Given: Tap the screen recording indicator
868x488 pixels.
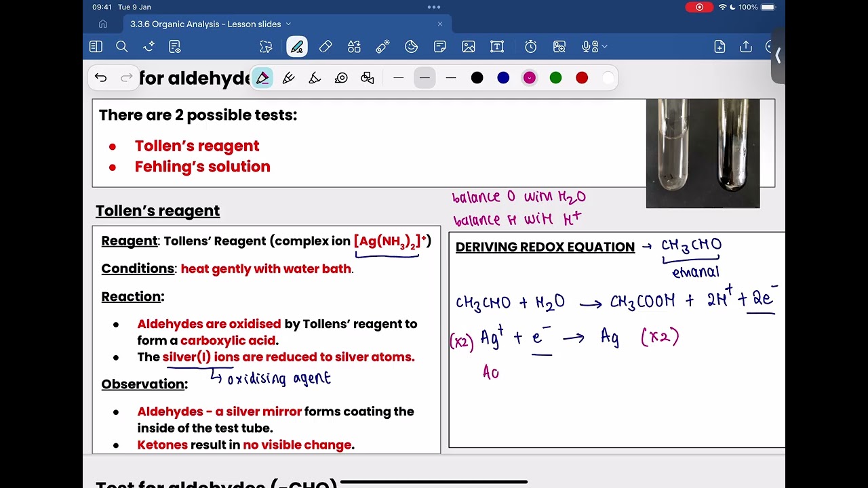Looking at the screenshot, I should (699, 7).
